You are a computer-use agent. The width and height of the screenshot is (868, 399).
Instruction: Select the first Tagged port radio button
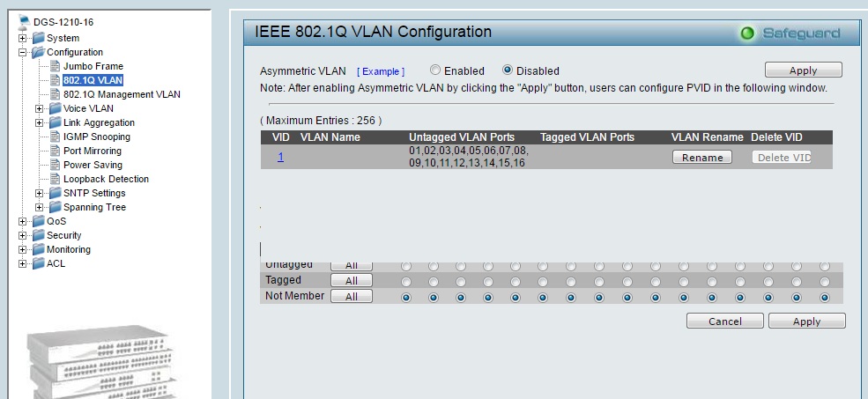pos(405,282)
